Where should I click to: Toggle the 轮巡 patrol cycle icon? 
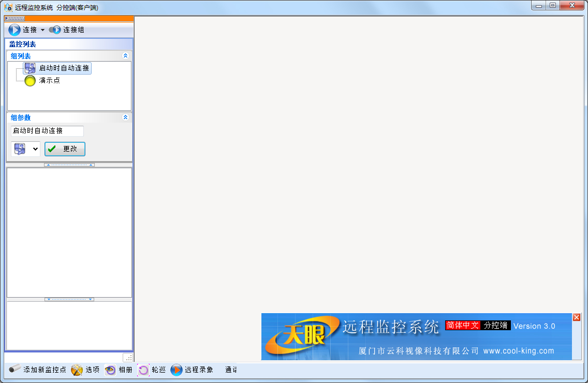(x=143, y=370)
